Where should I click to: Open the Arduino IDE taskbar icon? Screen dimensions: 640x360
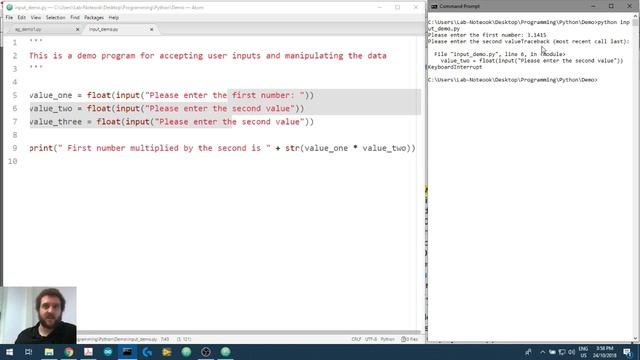pos(108,352)
